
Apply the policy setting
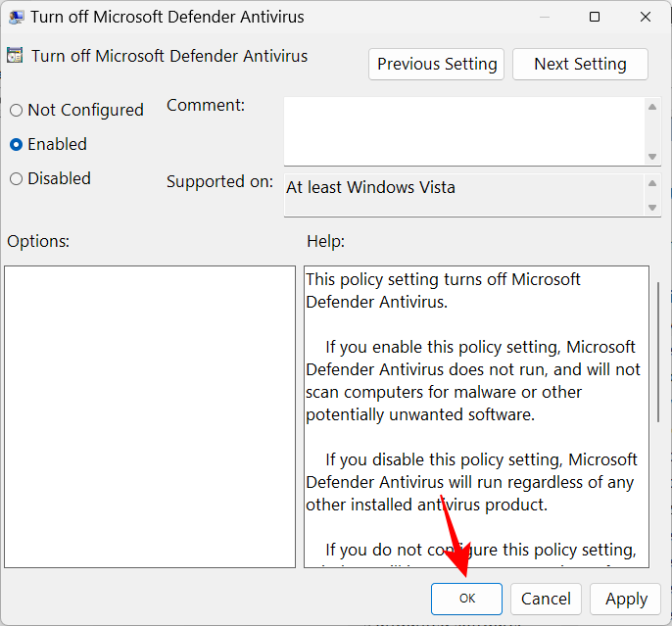point(626,599)
